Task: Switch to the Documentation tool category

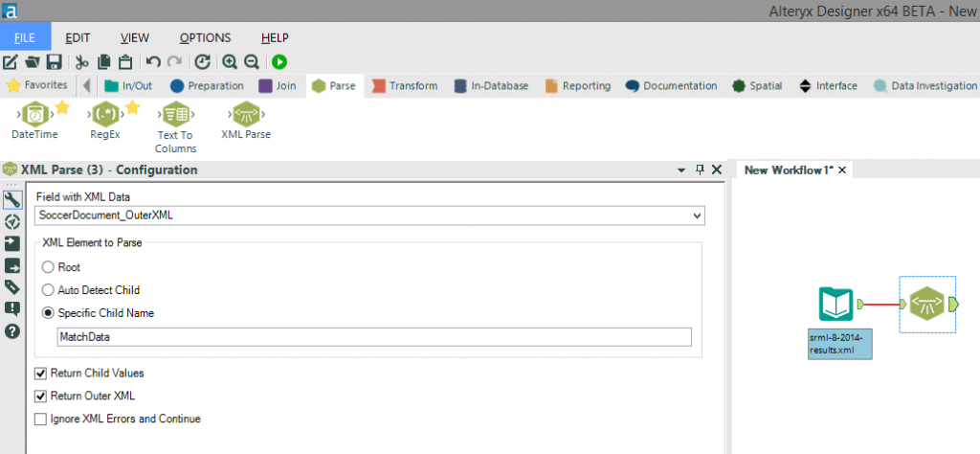Action: click(671, 85)
